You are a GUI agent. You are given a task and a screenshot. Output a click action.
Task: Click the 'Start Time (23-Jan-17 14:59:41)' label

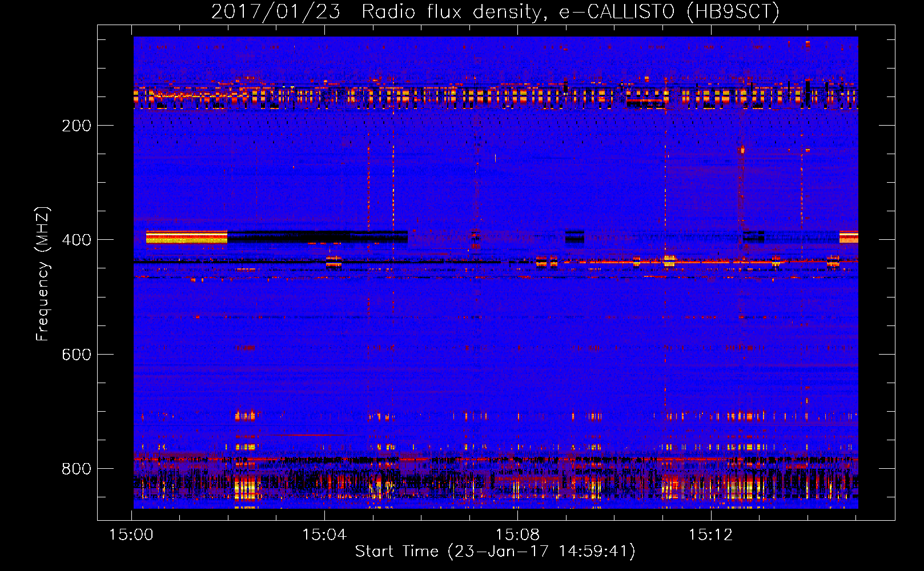[x=495, y=552]
